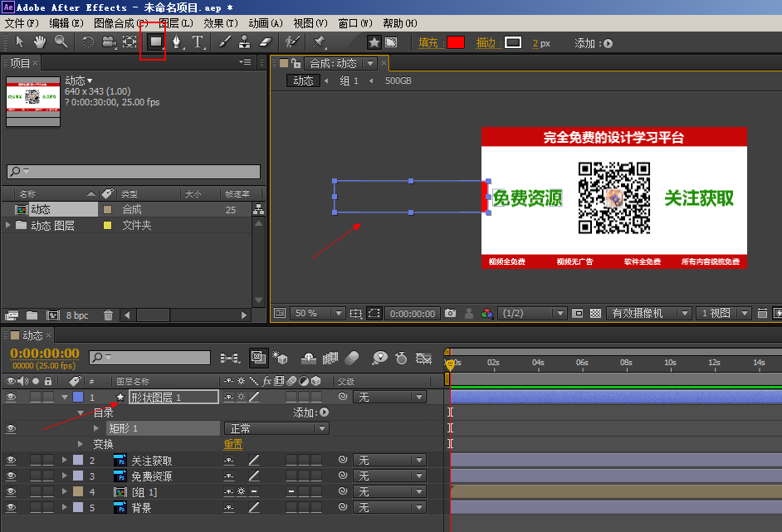This screenshot has width=782, height=532.
Task: Click Project panel search field
Action: tap(134, 172)
